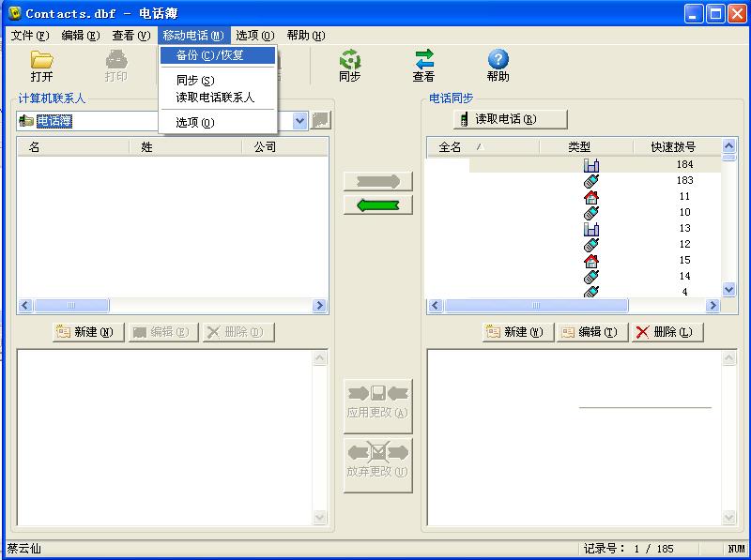Viewport: 751px width, 560px height.
Task: Select the home type icon in row 15
Action: pos(591,261)
